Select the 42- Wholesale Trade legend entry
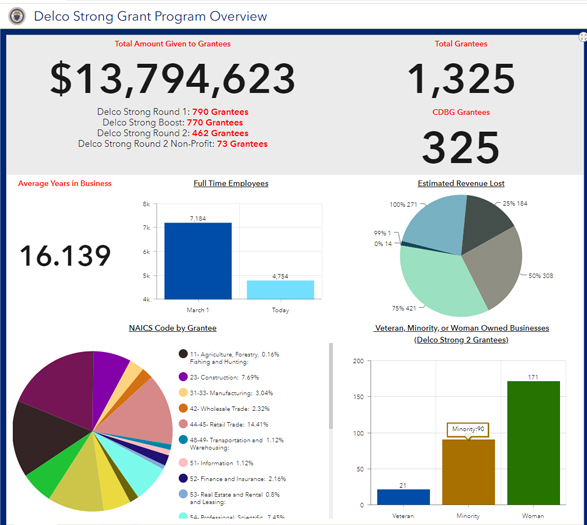This screenshot has height=525, width=587. point(224,408)
